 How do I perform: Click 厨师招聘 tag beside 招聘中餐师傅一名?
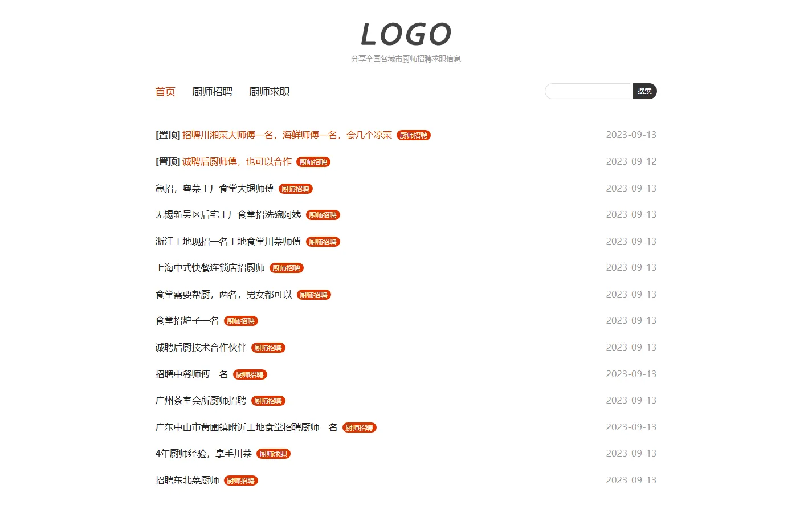250,375
